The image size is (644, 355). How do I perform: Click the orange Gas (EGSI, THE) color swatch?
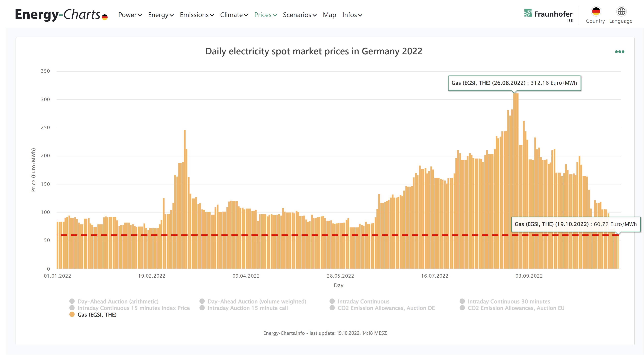tap(72, 315)
